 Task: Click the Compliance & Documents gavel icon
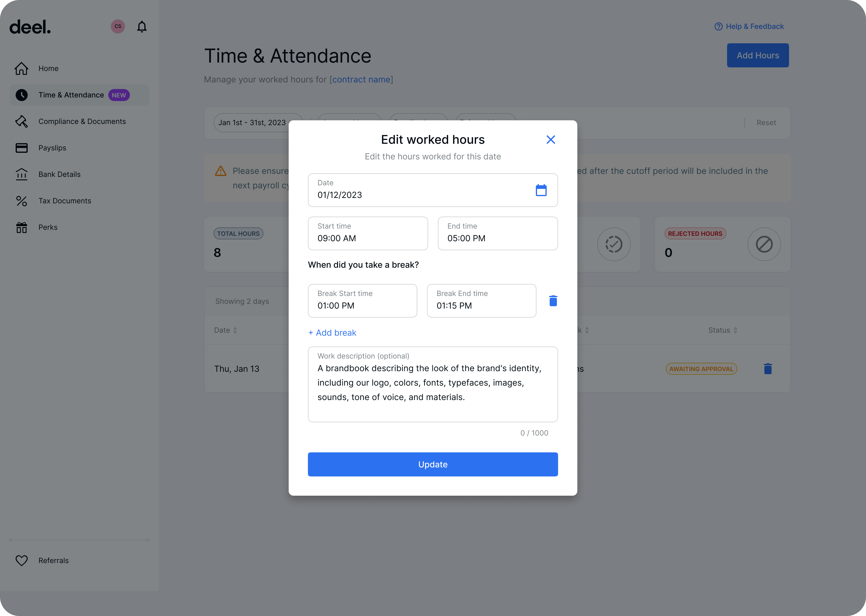[x=22, y=122]
